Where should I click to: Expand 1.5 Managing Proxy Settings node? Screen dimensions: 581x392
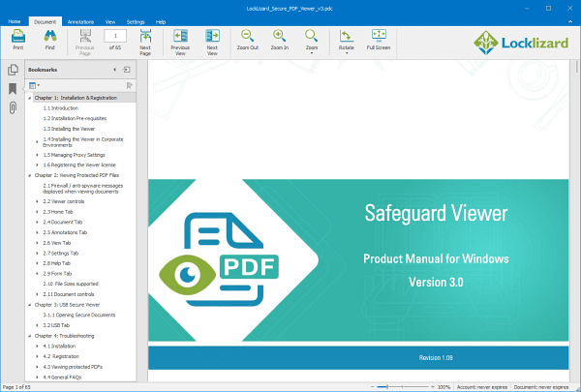tap(37, 155)
